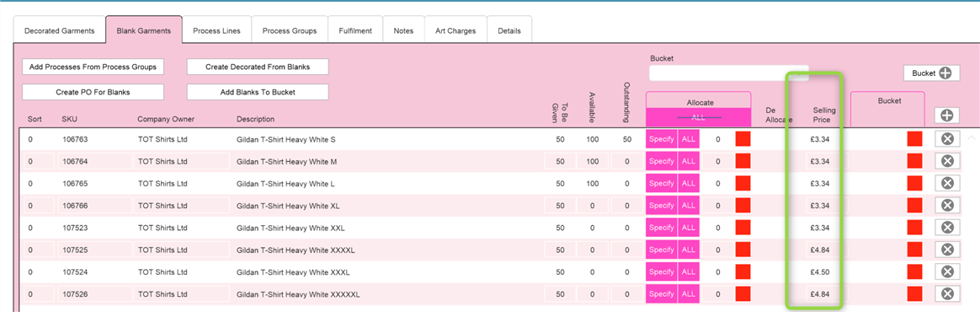Click Sort field for SKU 106764
This screenshot has height=312, width=980.
(x=39, y=161)
